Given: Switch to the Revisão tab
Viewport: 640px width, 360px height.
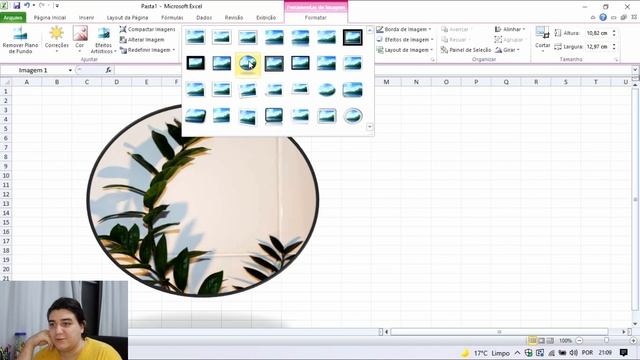Looking at the screenshot, I should [x=233, y=18].
